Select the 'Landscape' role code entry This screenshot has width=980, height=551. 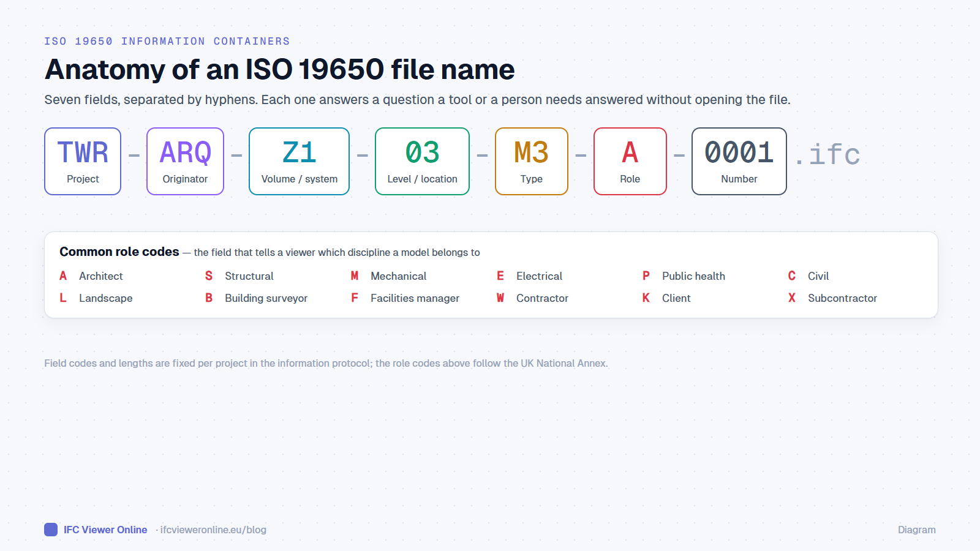[x=96, y=298]
